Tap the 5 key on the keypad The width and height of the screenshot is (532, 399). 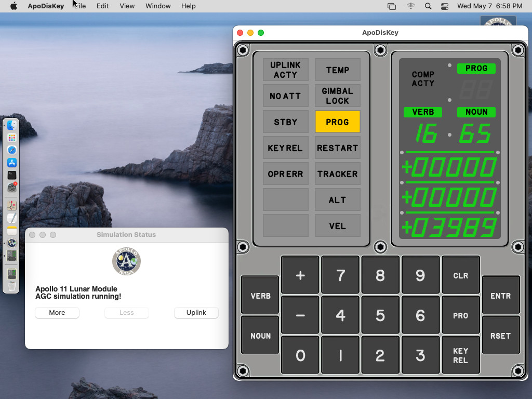point(380,315)
